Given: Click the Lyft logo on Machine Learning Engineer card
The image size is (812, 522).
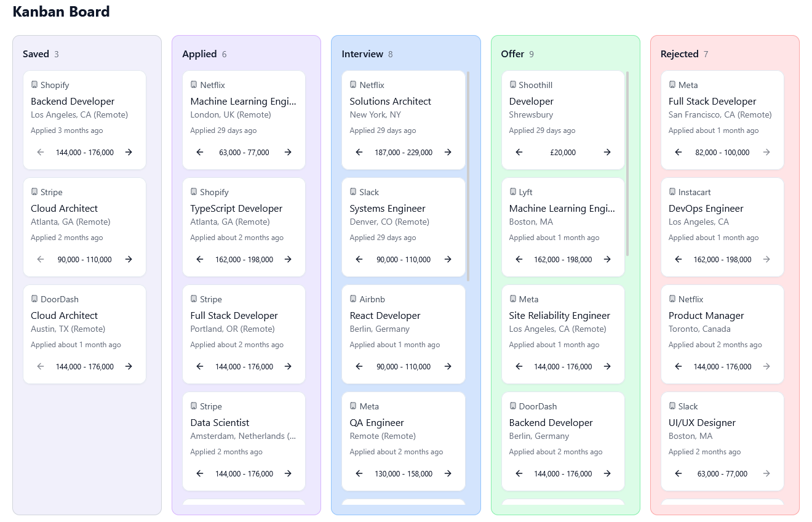Looking at the screenshot, I should [x=512, y=191].
